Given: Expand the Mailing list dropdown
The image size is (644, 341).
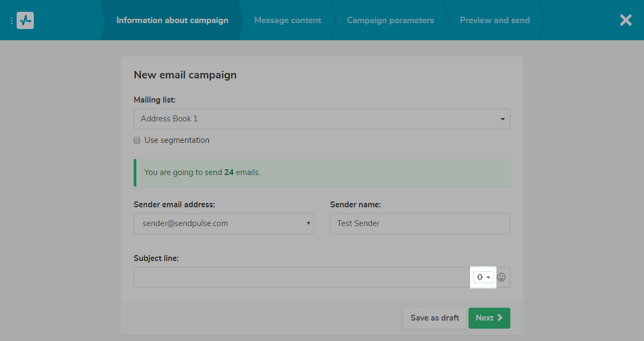Looking at the screenshot, I should tap(321, 119).
